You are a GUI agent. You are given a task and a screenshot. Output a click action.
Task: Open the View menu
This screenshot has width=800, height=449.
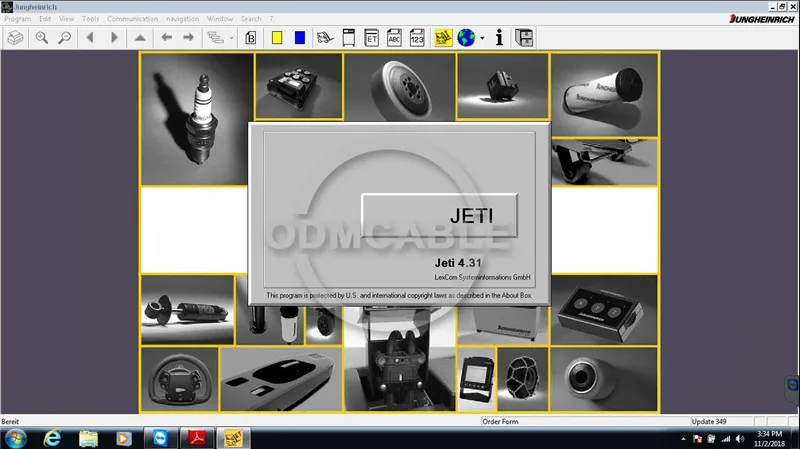click(66, 19)
